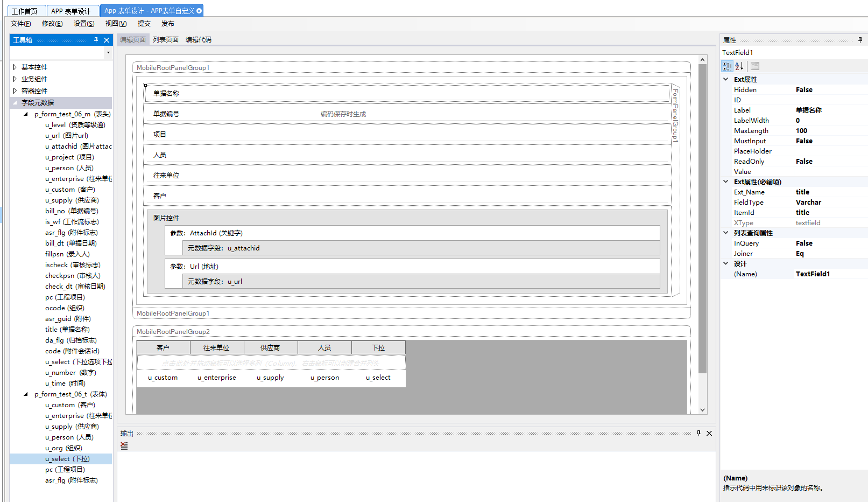Viewport: 868px width, 502px height.
Task: Edit the Joiner property value Eq
Action: (x=830, y=254)
